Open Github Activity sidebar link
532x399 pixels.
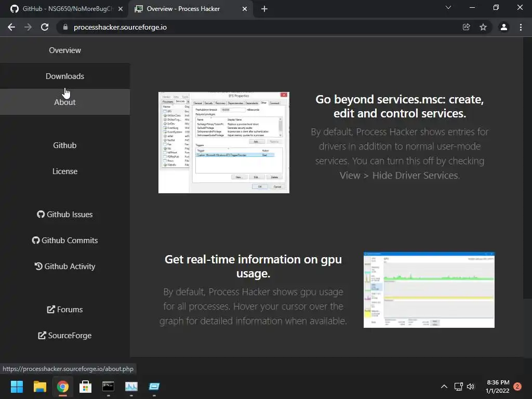coord(65,267)
